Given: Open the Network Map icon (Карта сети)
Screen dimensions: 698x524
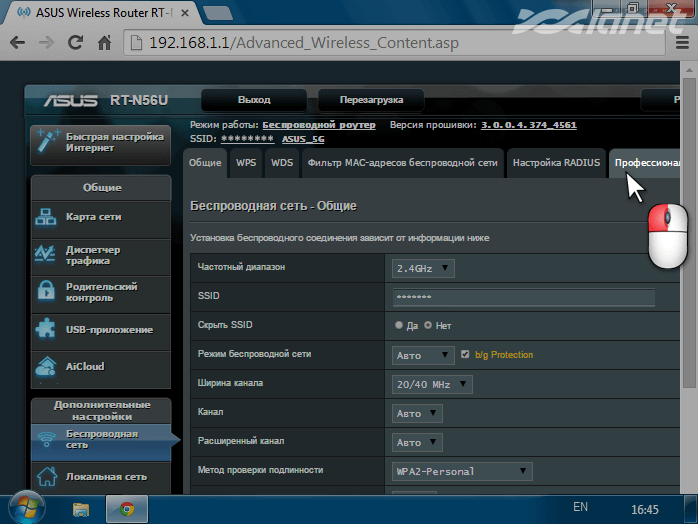Looking at the screenshot, I should [47, 217].
